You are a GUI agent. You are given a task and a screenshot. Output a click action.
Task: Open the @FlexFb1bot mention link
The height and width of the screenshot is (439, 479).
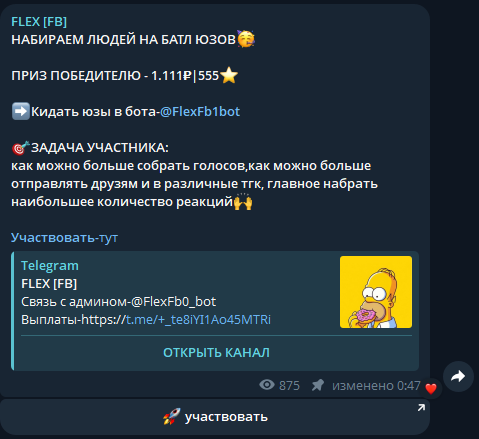[200, 112]
